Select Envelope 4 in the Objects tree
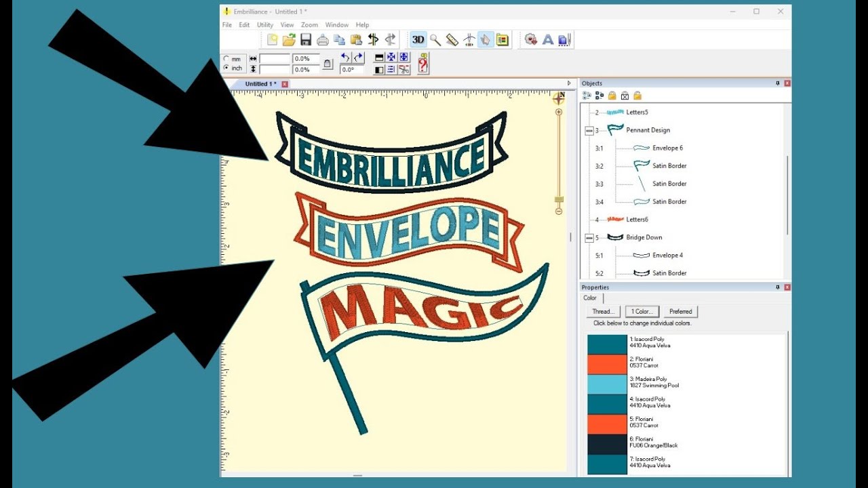868x488 pixels. click(x=668, y=256)
